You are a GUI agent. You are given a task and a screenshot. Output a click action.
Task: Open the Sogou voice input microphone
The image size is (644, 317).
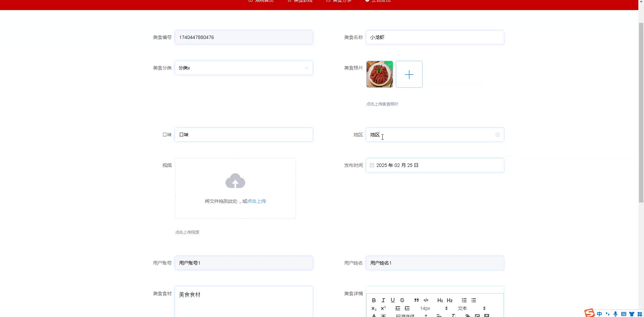[615, 314]
